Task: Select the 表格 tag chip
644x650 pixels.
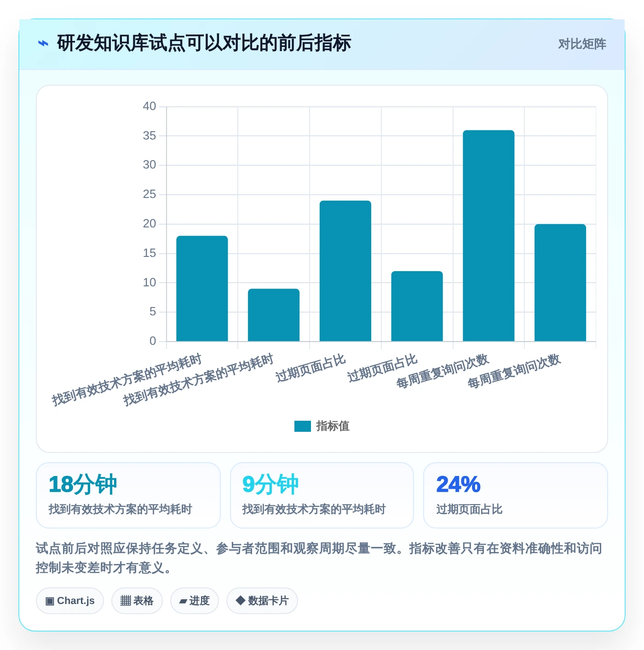Action: coord(137,601)
